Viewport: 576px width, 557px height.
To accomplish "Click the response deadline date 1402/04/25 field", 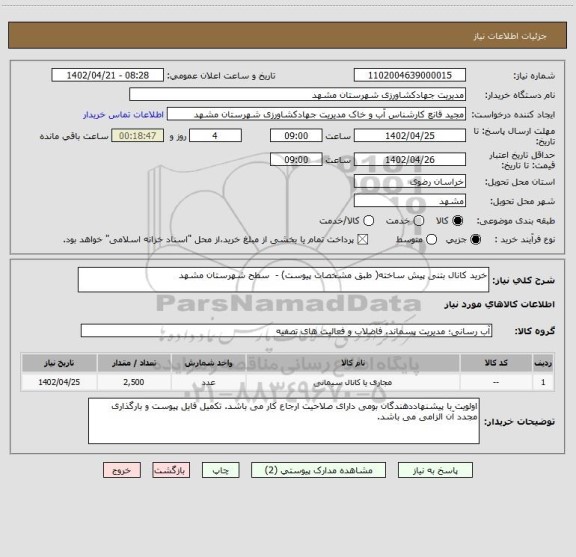I will click(410, 136).
